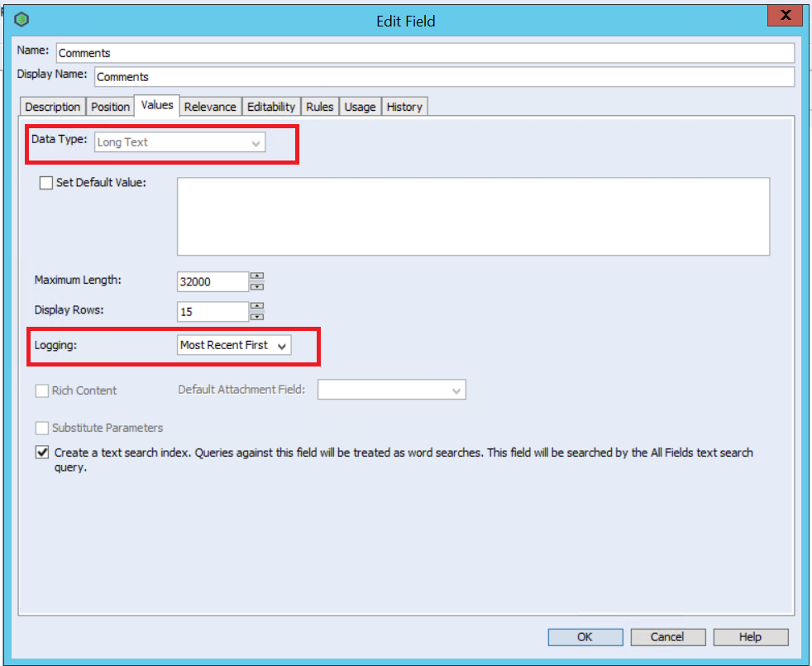This screenshot has width=812, height=666.
Task: Go to the Editability tab
Action: [270, 107]
